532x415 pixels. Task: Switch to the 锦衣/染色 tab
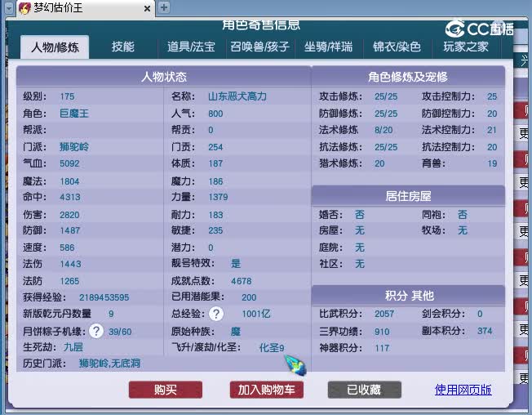click(x=397, y=47)
